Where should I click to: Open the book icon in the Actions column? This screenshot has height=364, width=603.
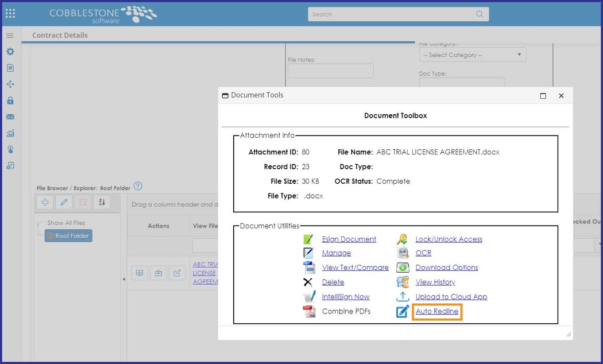pos(140,273)
